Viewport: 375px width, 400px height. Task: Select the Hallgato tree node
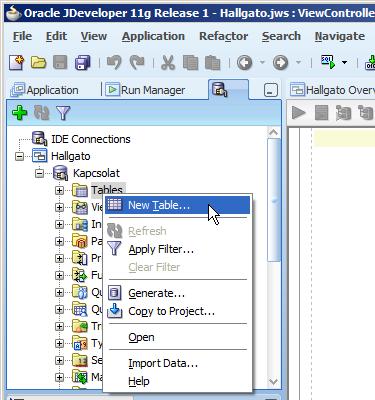pyautogui.click(x=71, y=156)
